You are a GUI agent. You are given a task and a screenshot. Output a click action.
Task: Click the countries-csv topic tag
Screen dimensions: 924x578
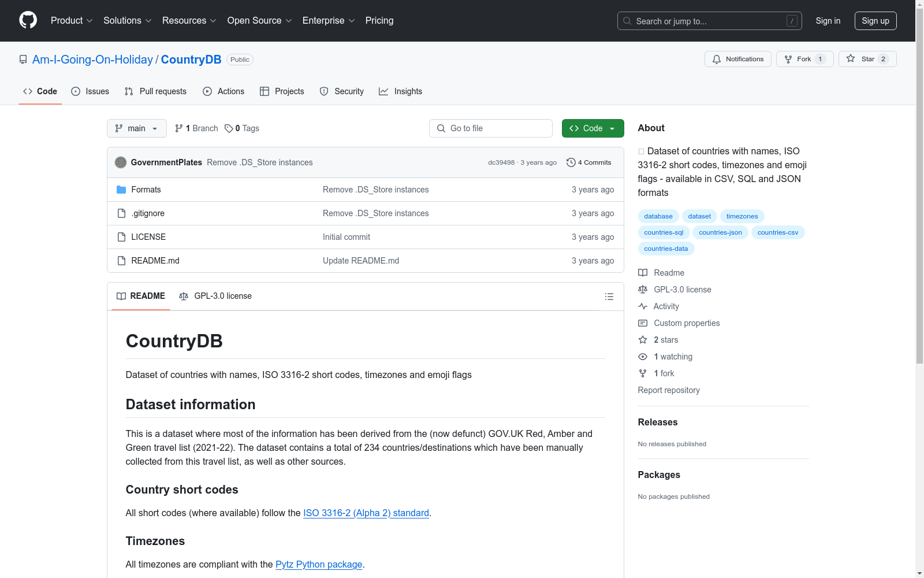(778, 232)
